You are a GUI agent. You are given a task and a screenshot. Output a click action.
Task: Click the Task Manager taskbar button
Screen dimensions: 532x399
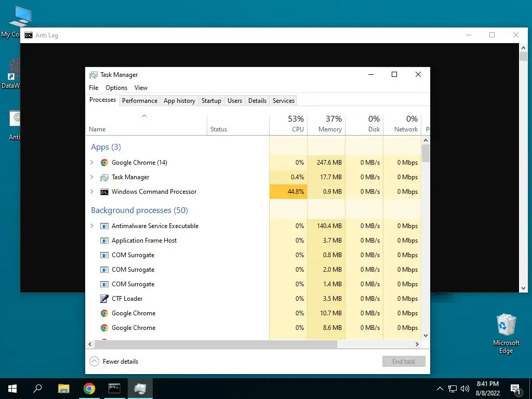(140, 389)
